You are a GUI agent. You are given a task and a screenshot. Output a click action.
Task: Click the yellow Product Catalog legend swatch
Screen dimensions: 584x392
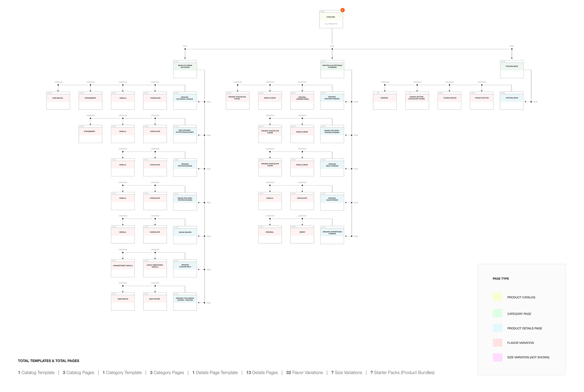point(497,297)
